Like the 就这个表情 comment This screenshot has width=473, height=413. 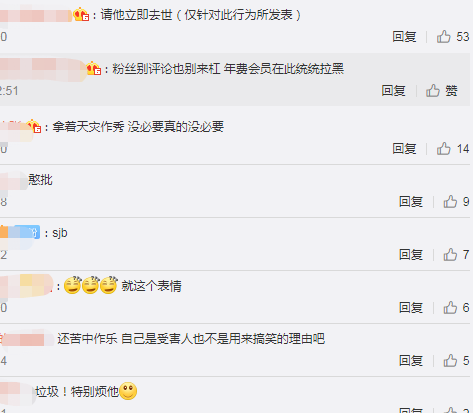tap(450, 307)
